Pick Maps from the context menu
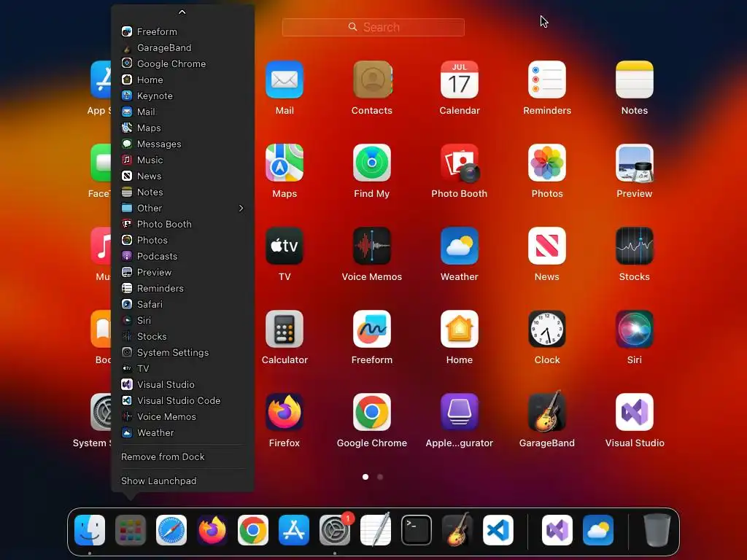747x560 pixels. (x=182, y=128)
